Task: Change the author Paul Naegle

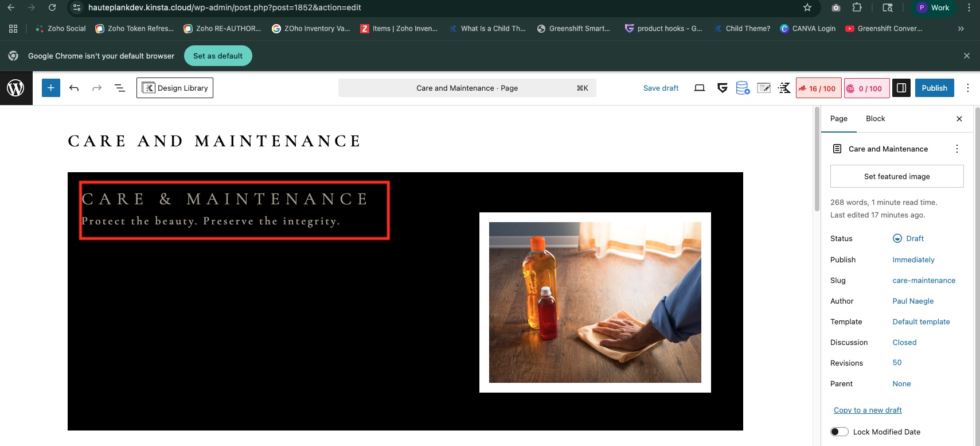Action: tap(913, 301)
